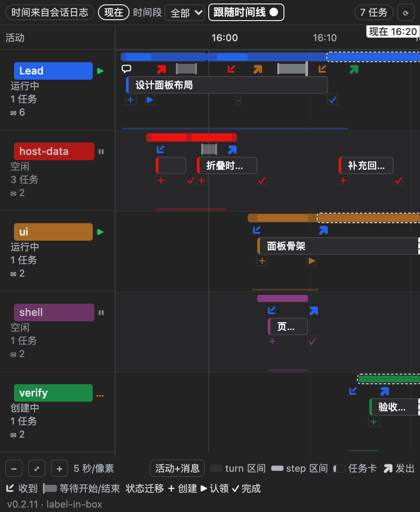
Task: Click the blue outgoing arrow in host-data row
Action: [232, 150]
